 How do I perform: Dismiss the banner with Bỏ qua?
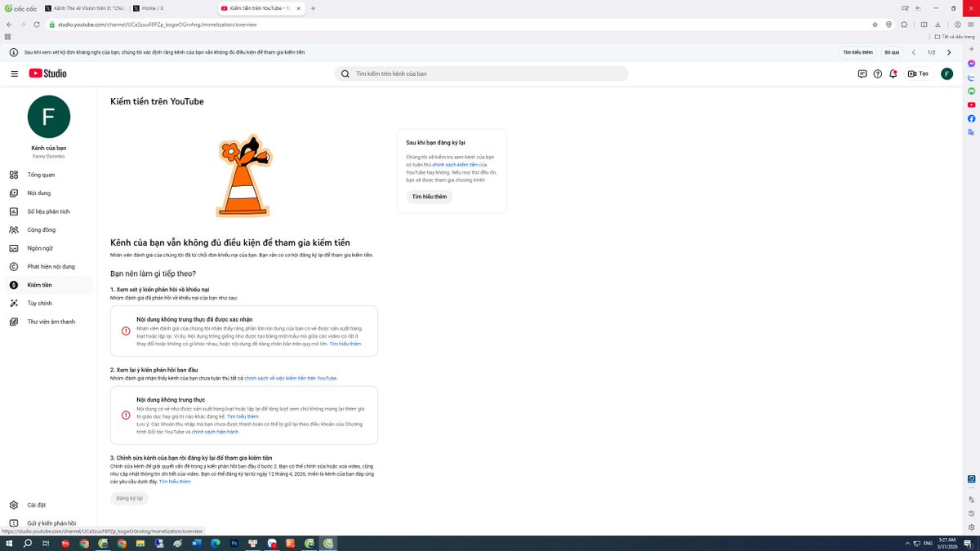click(892, 52)
